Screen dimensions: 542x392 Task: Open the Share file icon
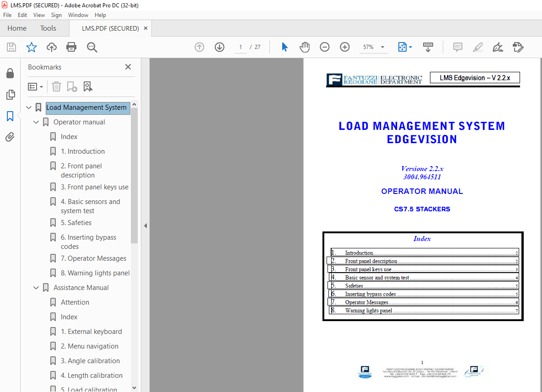(51, 47)
